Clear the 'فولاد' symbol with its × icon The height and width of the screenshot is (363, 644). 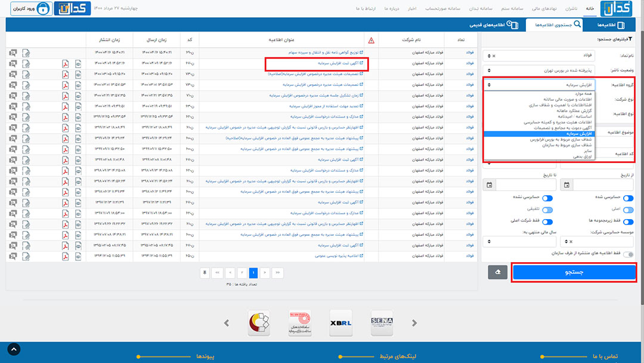[494, 56]
